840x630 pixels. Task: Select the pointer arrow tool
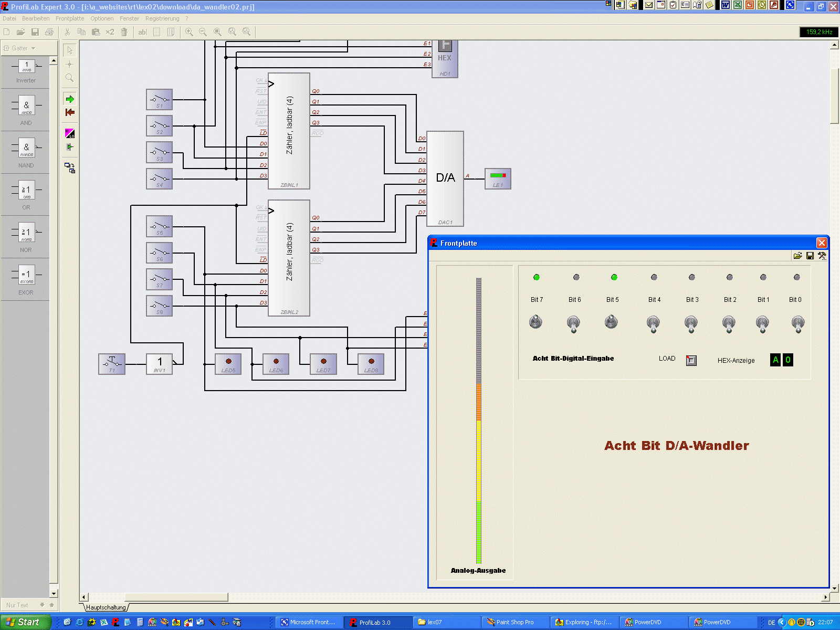(70, 50)
